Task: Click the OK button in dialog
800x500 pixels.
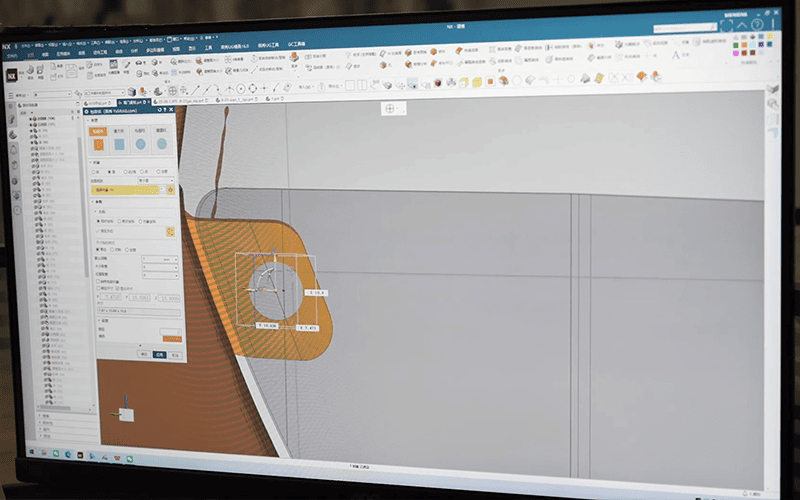Action: [144, 354]
